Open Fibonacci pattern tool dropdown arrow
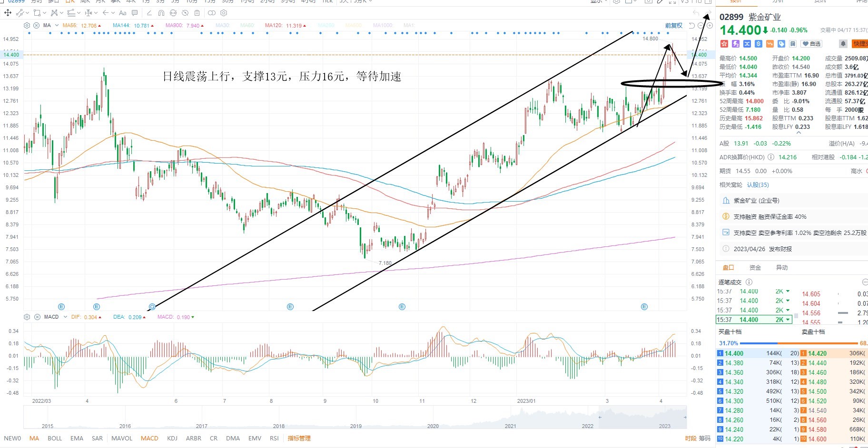The width and height of the screenshot is (868, 448). coord(61,13)
